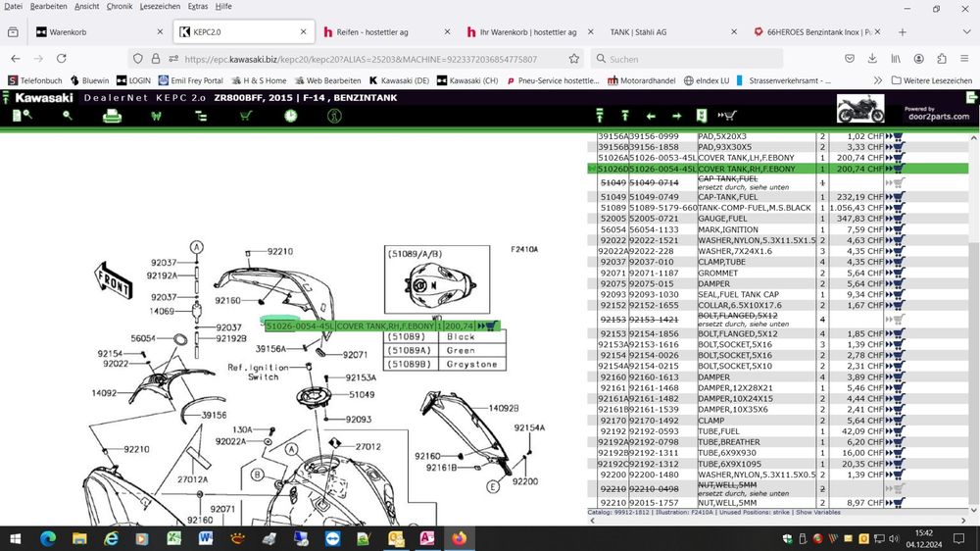Click the green W icon in KEPC toolbar
Image resolution: width=980 pixels, height=551 pixels.
click(156, 117)
